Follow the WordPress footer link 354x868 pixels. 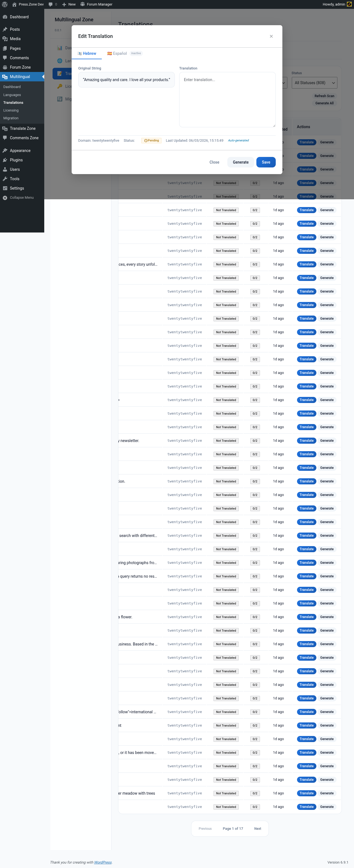(103, 862)
